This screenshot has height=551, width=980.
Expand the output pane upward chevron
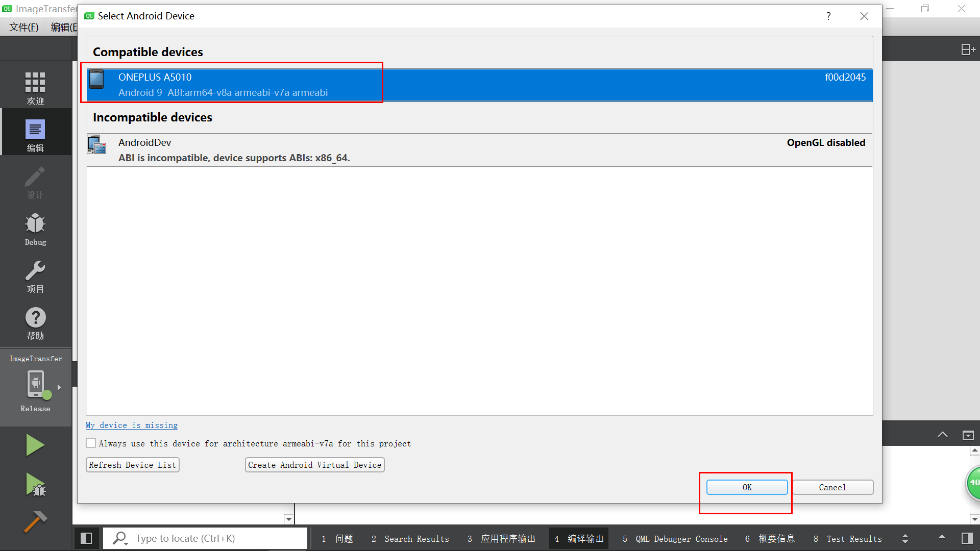coord(942,435)
